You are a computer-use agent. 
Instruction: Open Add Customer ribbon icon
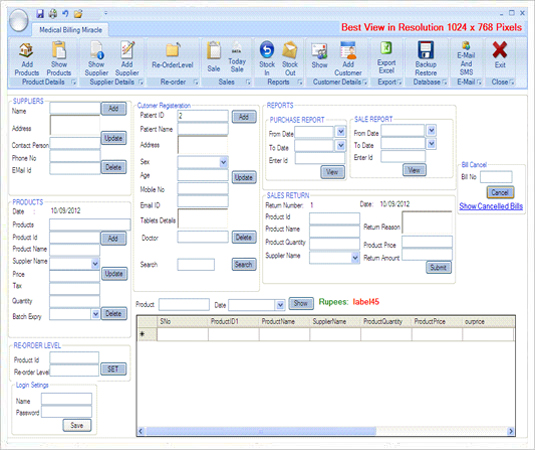[348, 59]
